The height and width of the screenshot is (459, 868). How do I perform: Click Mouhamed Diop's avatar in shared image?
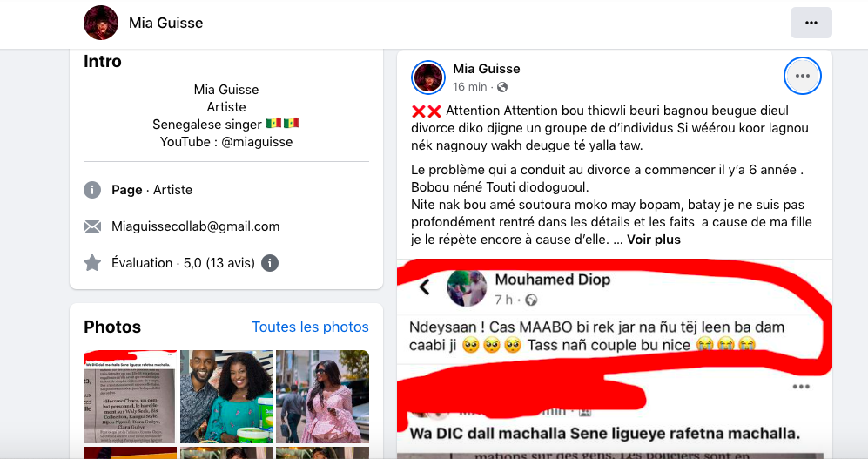coord(467,288)
